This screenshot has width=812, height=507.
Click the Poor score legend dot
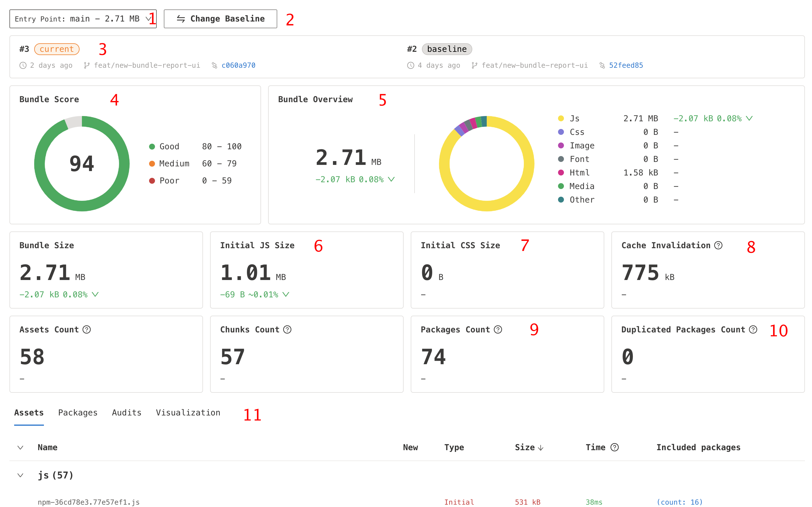[152, 181]
